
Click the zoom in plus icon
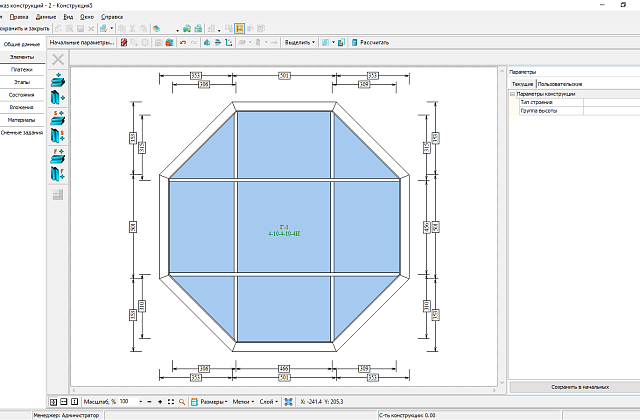160,402
